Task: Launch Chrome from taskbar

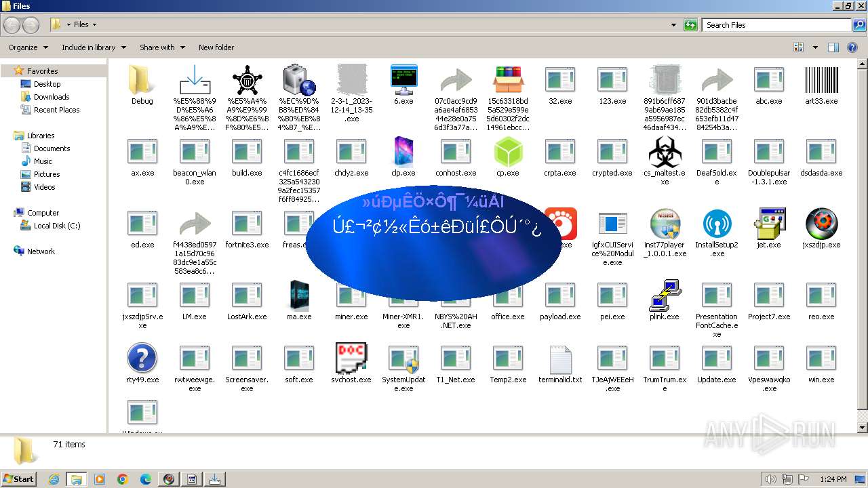Action: [123, 479]
